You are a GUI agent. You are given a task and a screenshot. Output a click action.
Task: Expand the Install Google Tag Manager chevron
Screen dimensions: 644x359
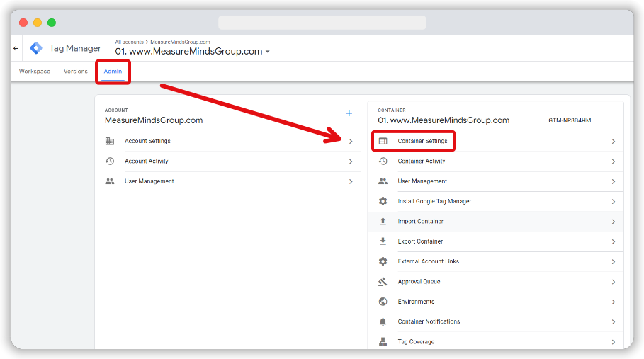[x=614, y=201]
